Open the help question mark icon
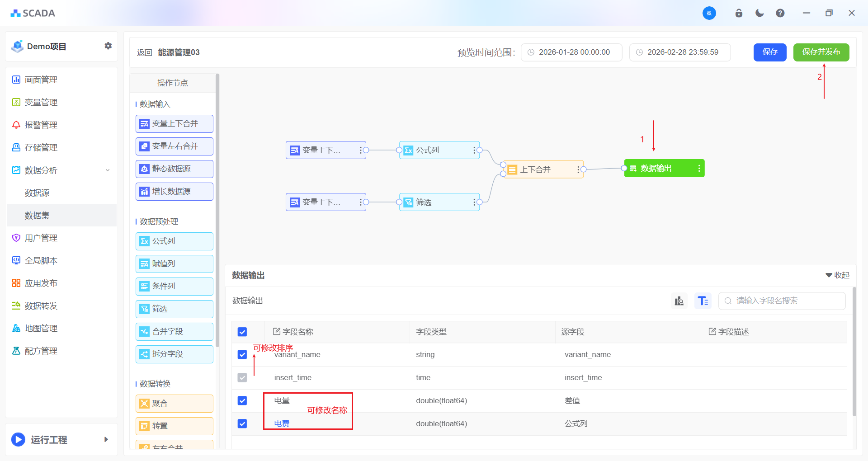Image resolution: width=868 pixels, height=461 pixels. click(x=780, y=13)
